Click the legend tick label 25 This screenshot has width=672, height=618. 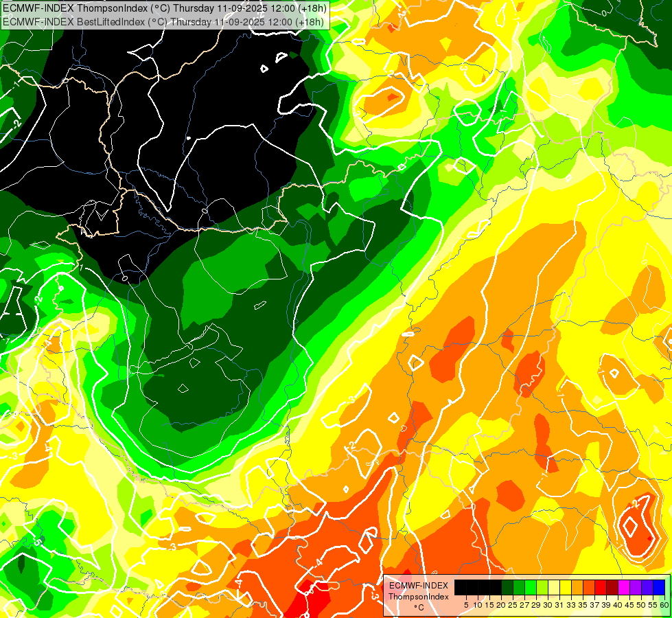513,605
